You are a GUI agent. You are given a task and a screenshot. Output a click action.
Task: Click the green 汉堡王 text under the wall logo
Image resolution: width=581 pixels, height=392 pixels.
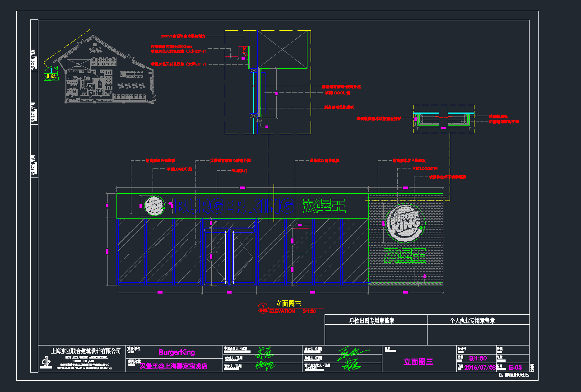405,256
